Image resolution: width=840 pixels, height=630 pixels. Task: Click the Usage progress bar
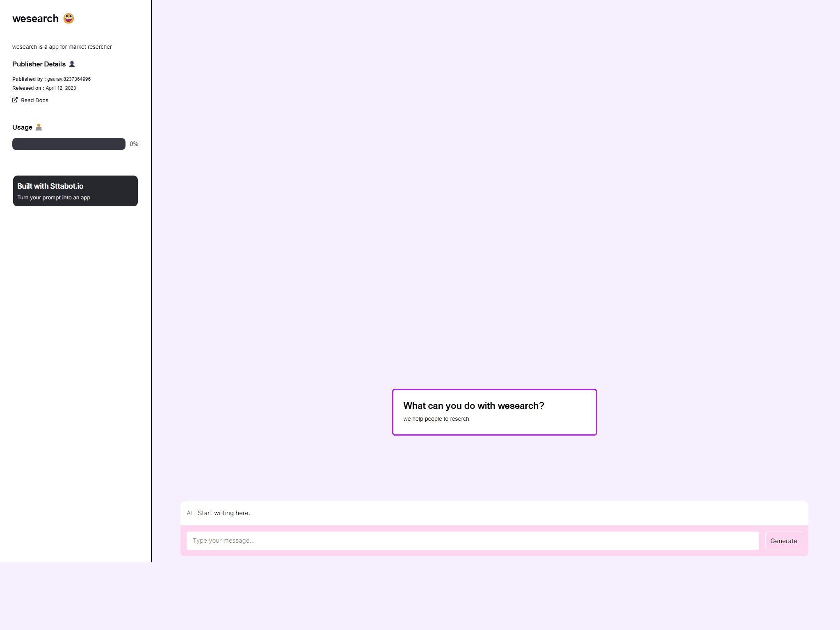click(x=69, y=144)
